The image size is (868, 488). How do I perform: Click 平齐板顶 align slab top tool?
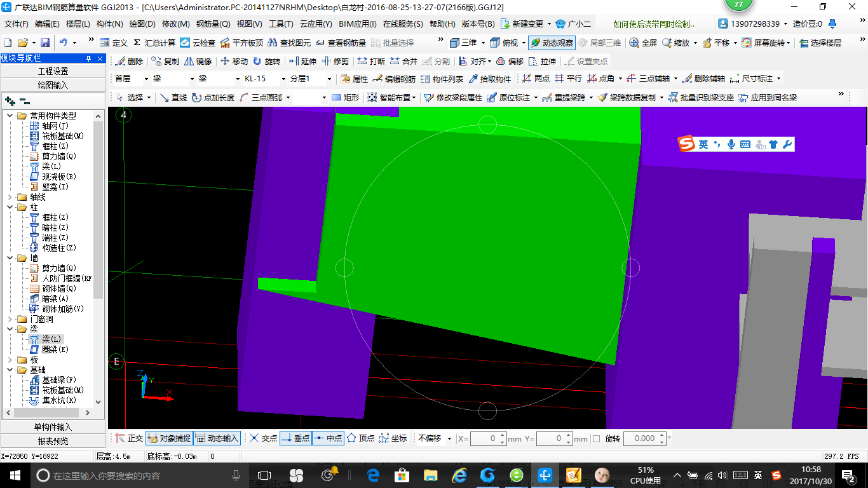(x=241, y=43)
